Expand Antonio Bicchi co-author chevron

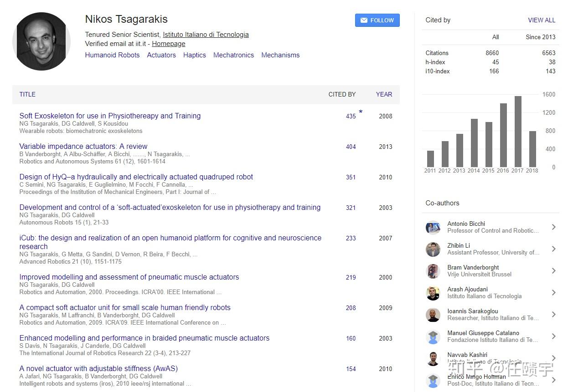553,227
